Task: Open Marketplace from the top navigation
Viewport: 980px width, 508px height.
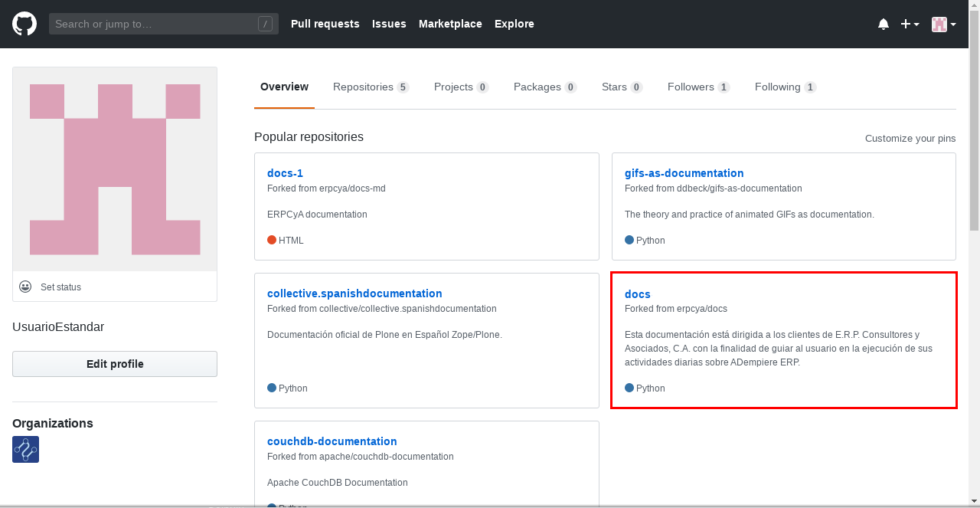Action: click(450, 24)
